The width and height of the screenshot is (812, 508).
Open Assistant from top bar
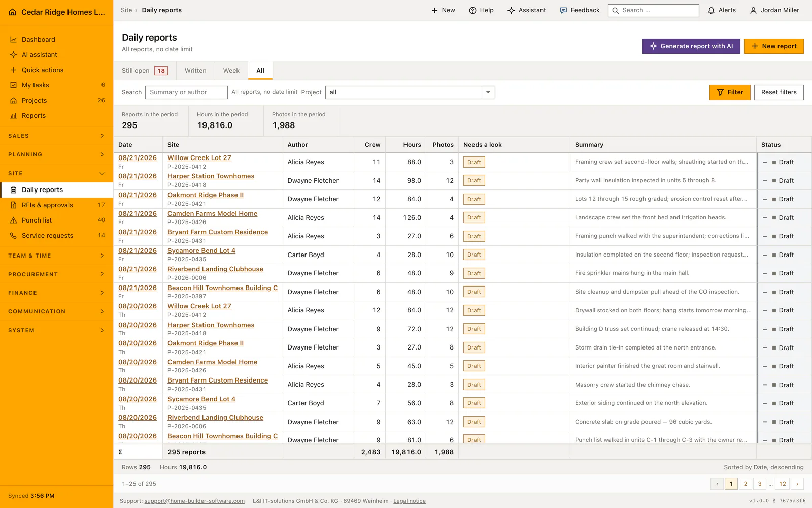coord(526,10)
